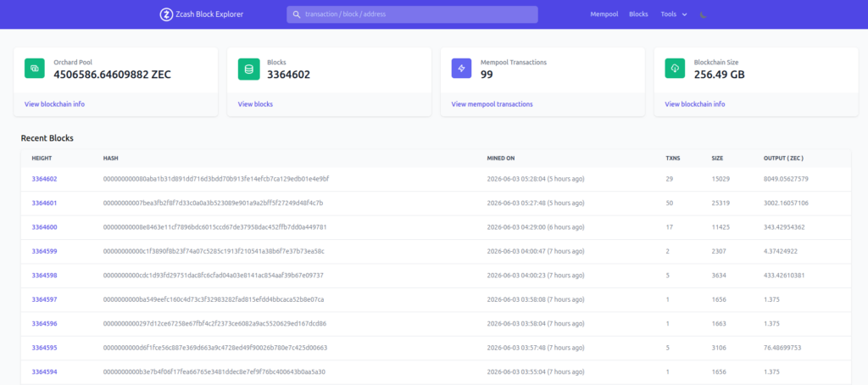This screenshot has height=385, width=868.
Task: Click output value 8049.05627579
Action: point(786,179)
